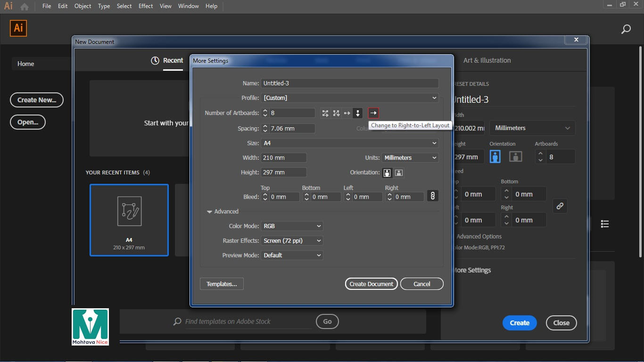Collapse the Advanced section
This screenshot has height=362, width=644.
tap(210, 212)
